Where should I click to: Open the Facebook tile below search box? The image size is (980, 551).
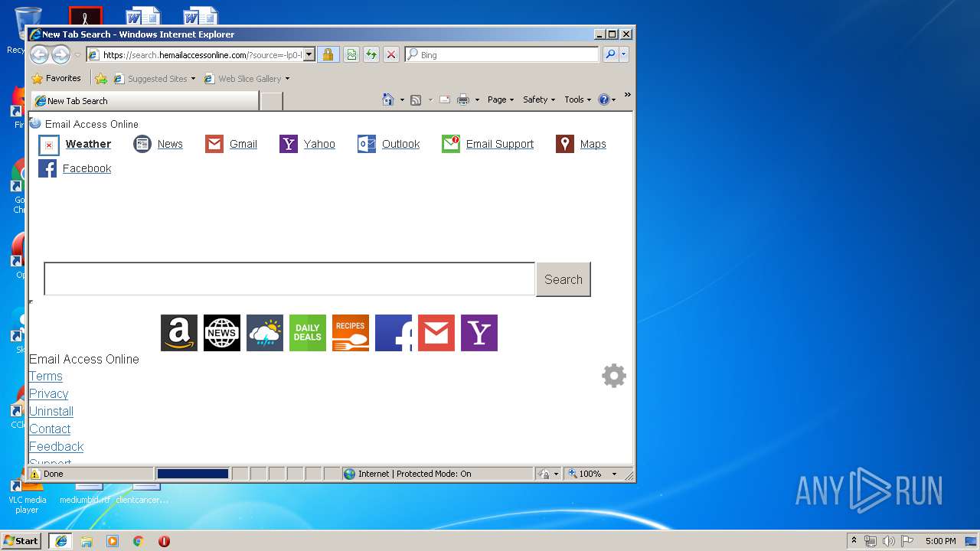coord(394,333)
